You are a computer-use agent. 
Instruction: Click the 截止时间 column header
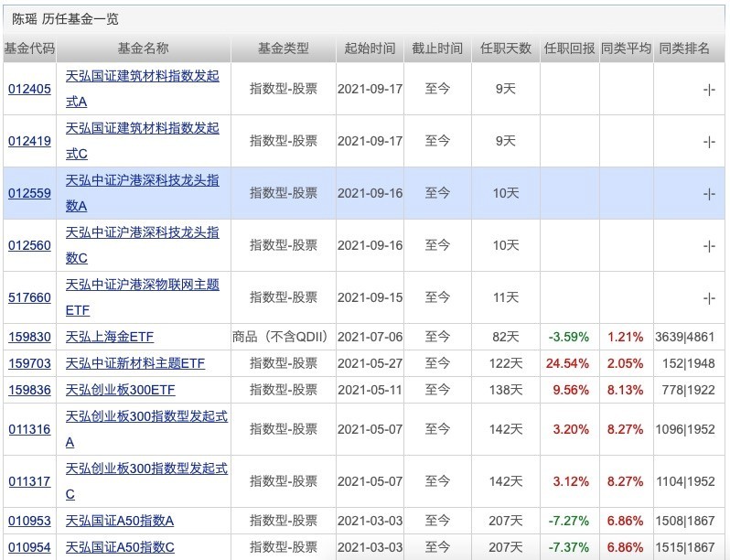437,48
